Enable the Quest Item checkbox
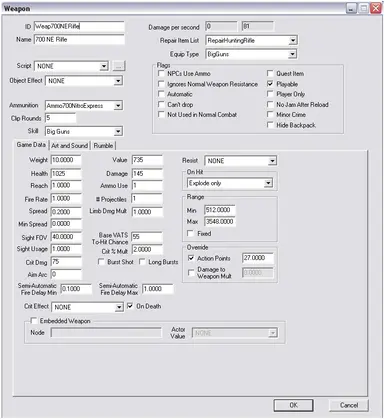Screen dimensions: 385x420 pyautogui.click(x=270, y=74)
